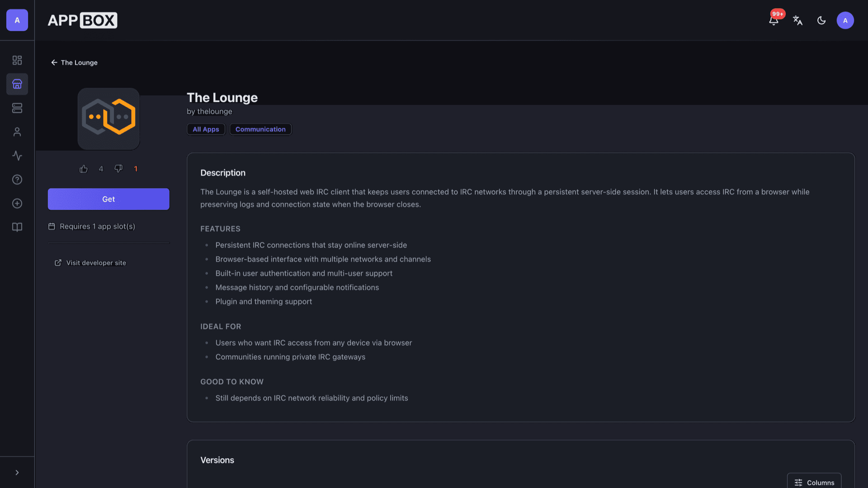This screenshot has width=868, height=488.
Task: Click 'Built-in user authentication' feature bullet
Action: coord(304,274)
